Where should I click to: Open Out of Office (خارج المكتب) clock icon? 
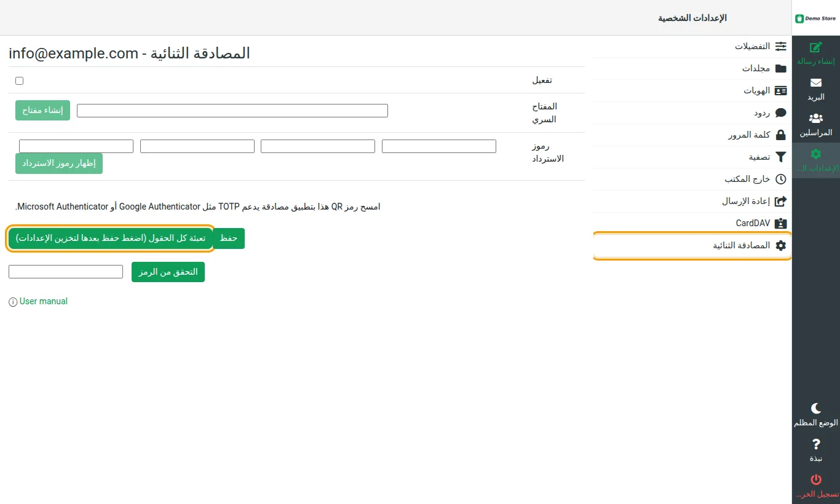click(x=781, y=179)
